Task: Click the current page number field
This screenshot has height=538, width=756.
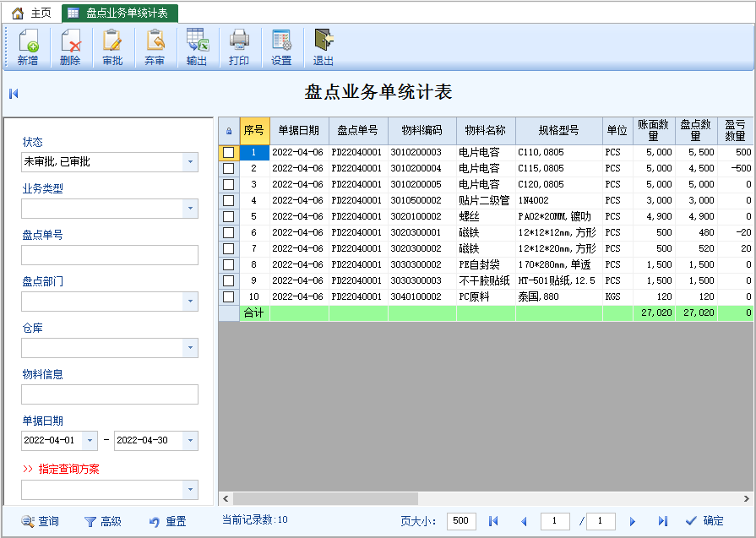Action: (x=555, y=521)
